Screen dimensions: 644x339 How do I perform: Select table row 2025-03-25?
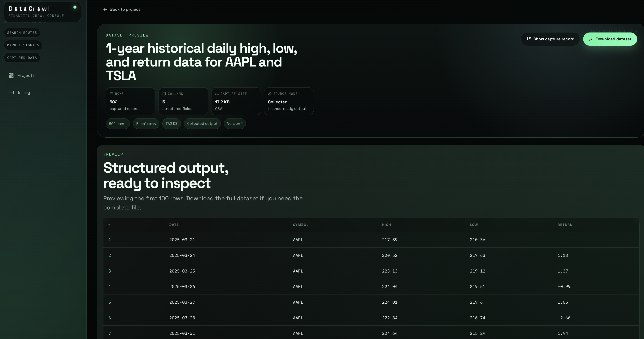click(x=182, y=271)
